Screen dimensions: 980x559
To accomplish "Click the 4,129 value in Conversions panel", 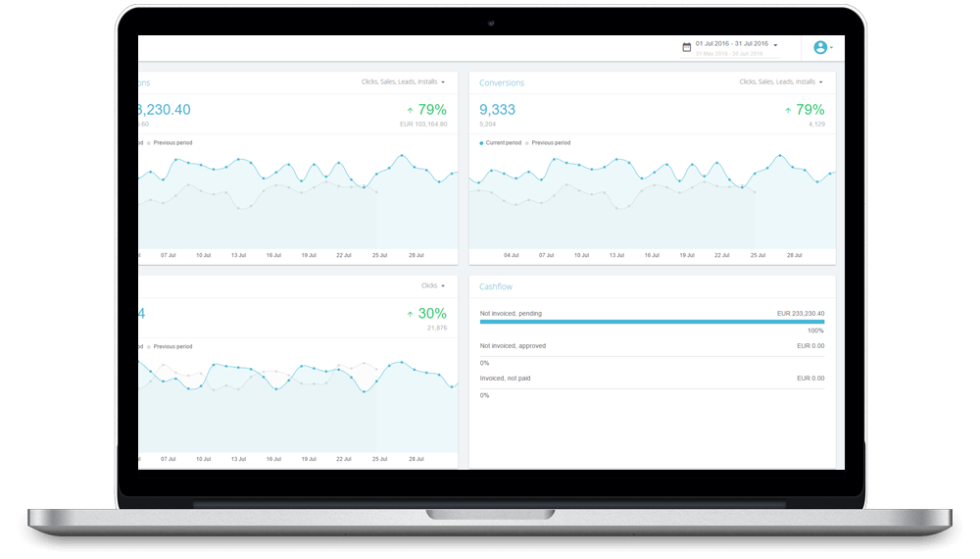I will (x=816, y=125).
